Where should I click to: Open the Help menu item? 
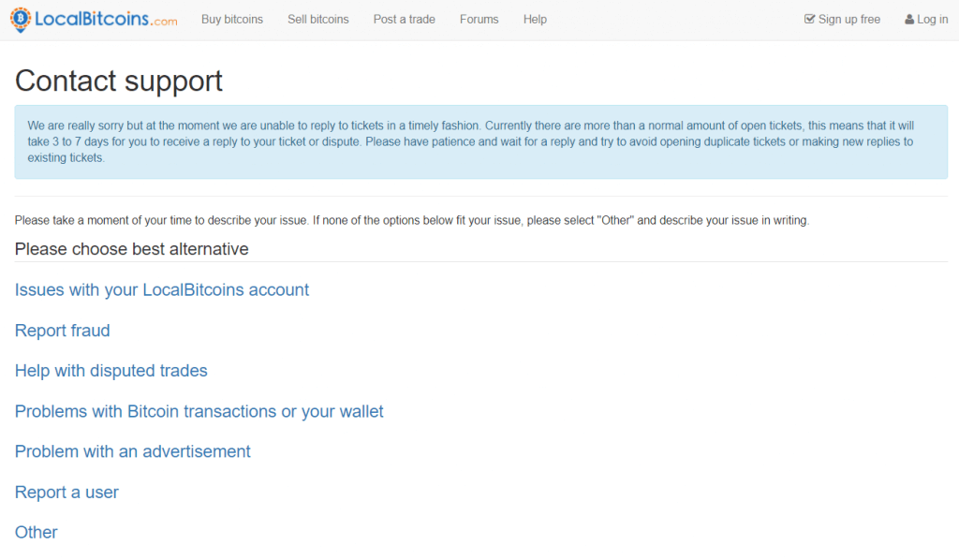pos(535,20)
